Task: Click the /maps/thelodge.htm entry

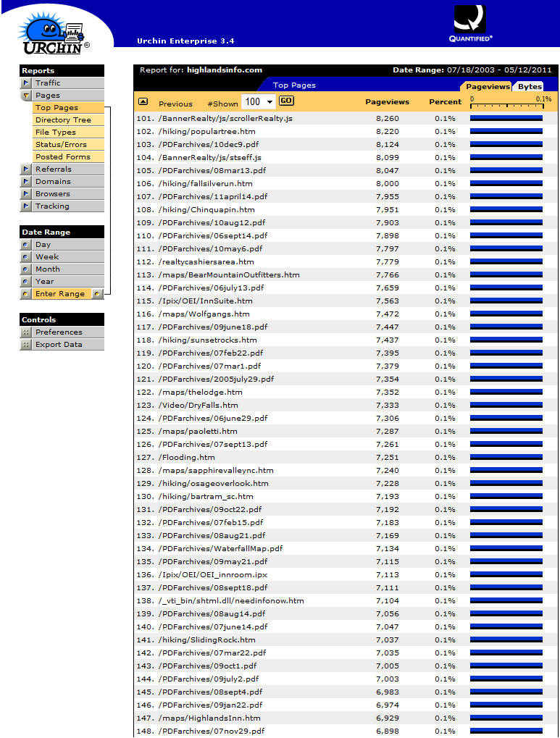Action: point(201,392)
